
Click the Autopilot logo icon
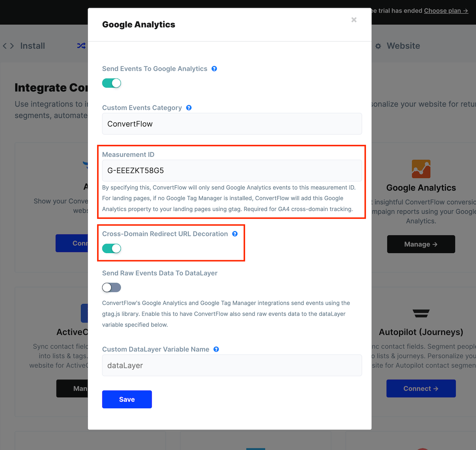(421, 313)
